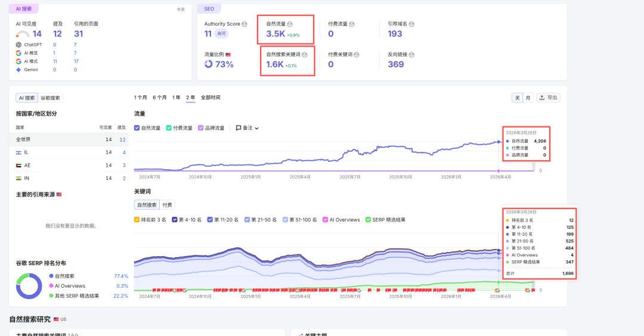Click the India flag in IN row

pyautogui.click(x=18, y=179)
